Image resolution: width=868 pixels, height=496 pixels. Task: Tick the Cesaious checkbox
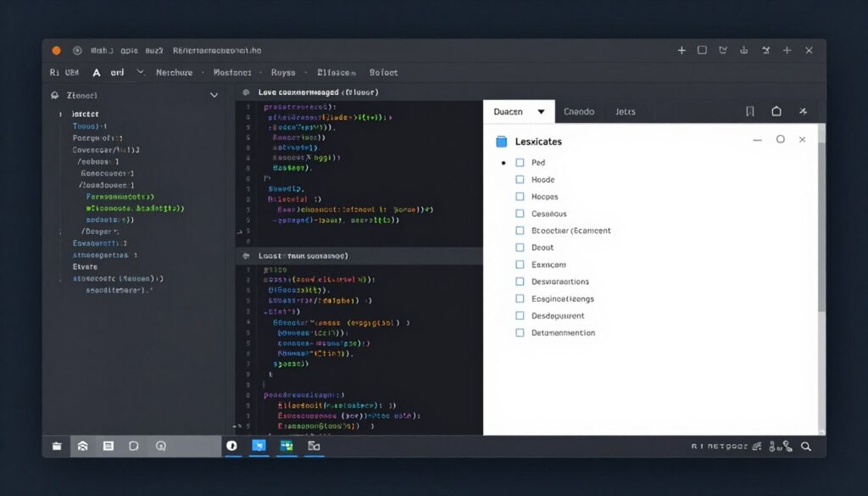click(520, 214)
